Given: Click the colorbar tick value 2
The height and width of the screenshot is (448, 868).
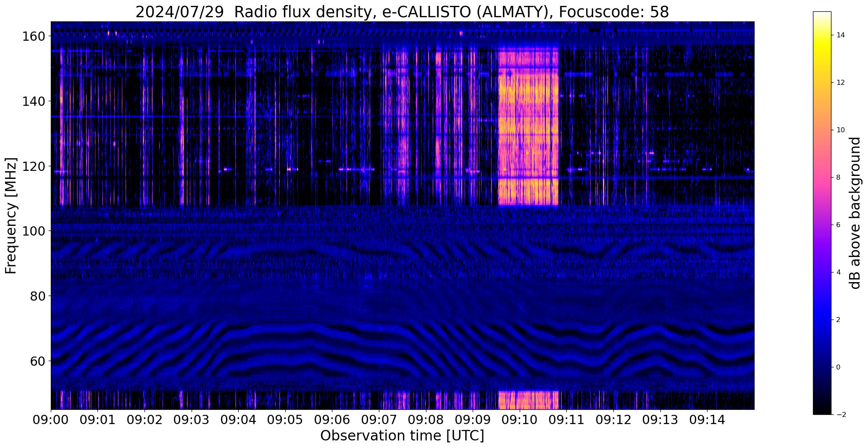Looking at the screenshot, I should point(838,320).
